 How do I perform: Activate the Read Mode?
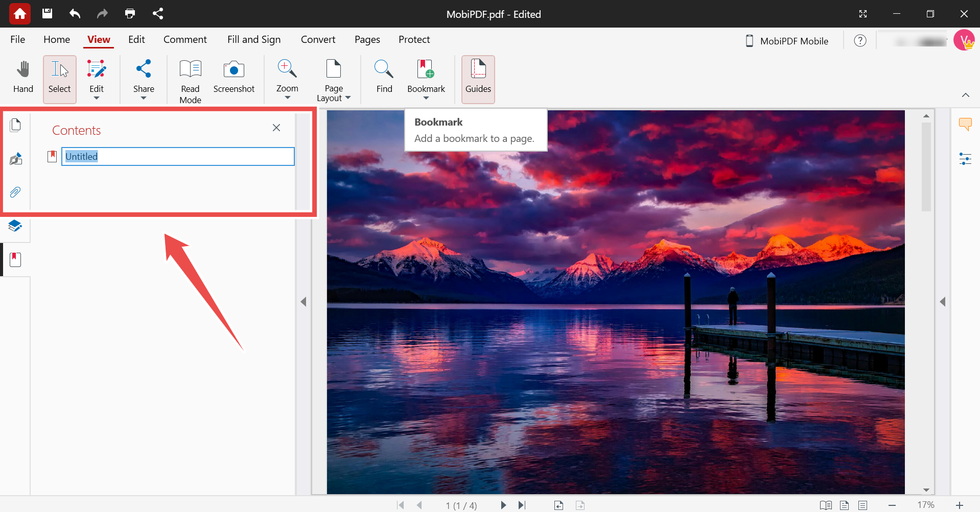coord(190,79)
